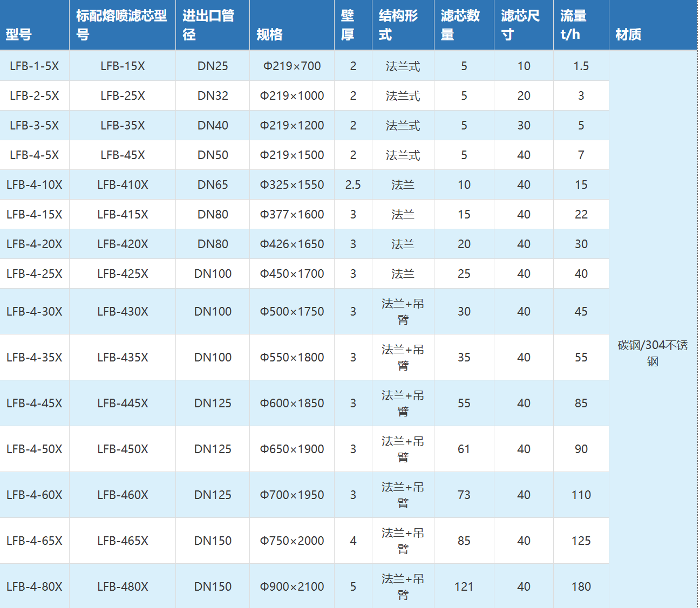The width and height of the screenshot is (700, 608).
Task: Click the Φ426×1650 specification cell
Action: click(292, 244)
